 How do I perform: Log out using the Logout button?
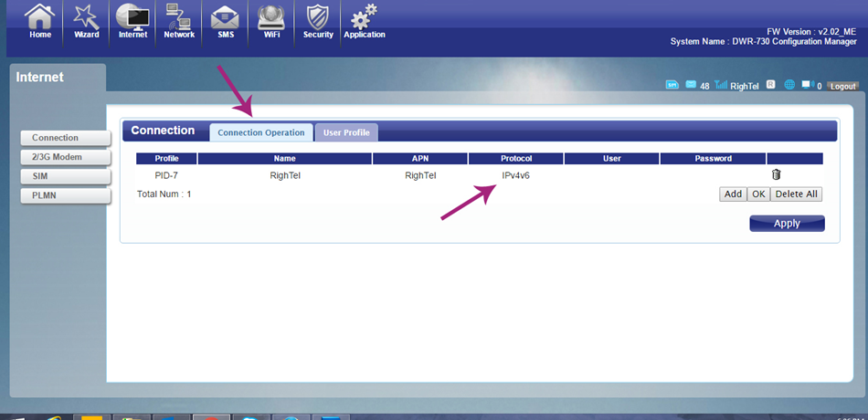[842, 86]
